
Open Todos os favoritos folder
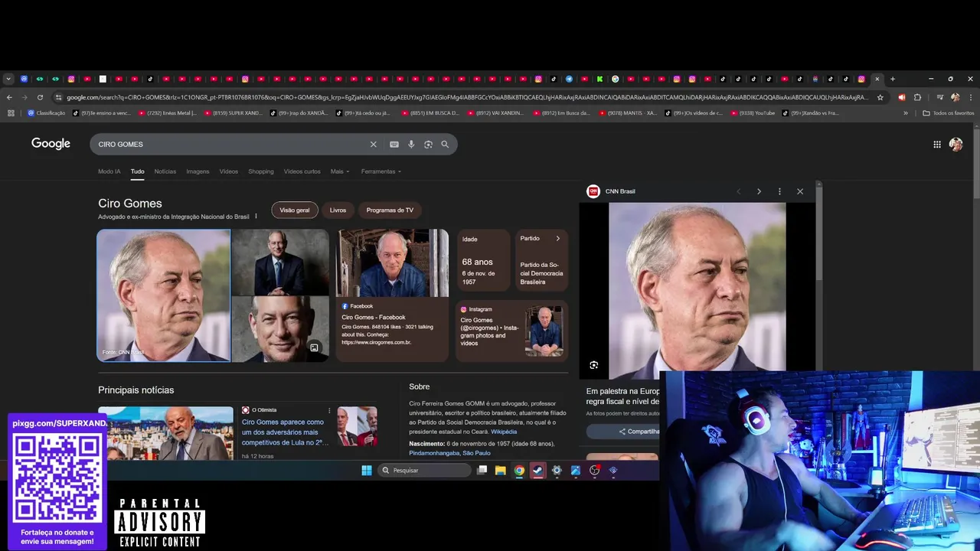[949, 113]
